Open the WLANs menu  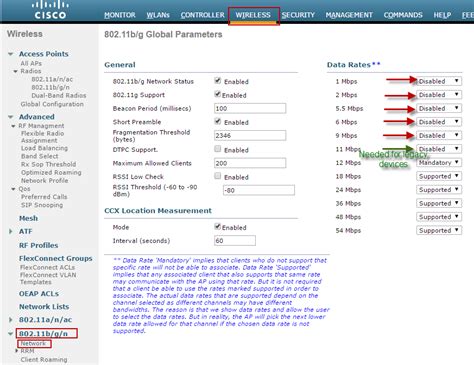(x=158, y=15)
